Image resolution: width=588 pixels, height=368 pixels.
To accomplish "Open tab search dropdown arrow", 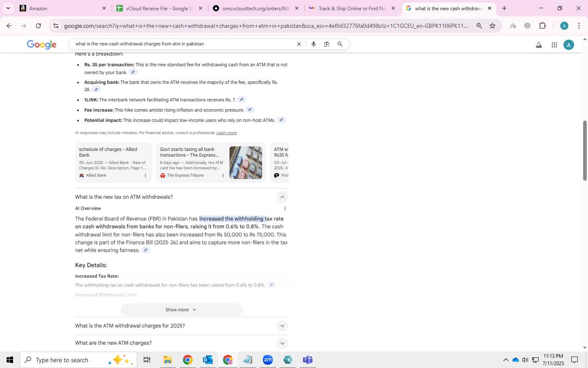I will pos(8,8).
